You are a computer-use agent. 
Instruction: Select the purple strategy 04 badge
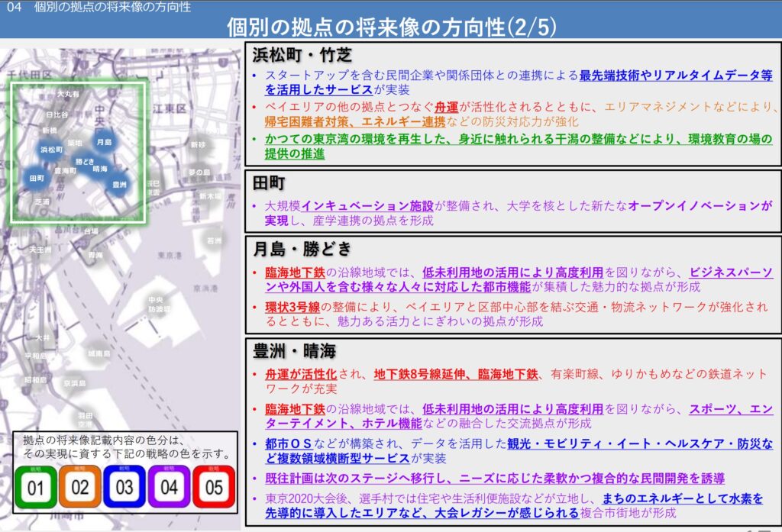point(169,487)
